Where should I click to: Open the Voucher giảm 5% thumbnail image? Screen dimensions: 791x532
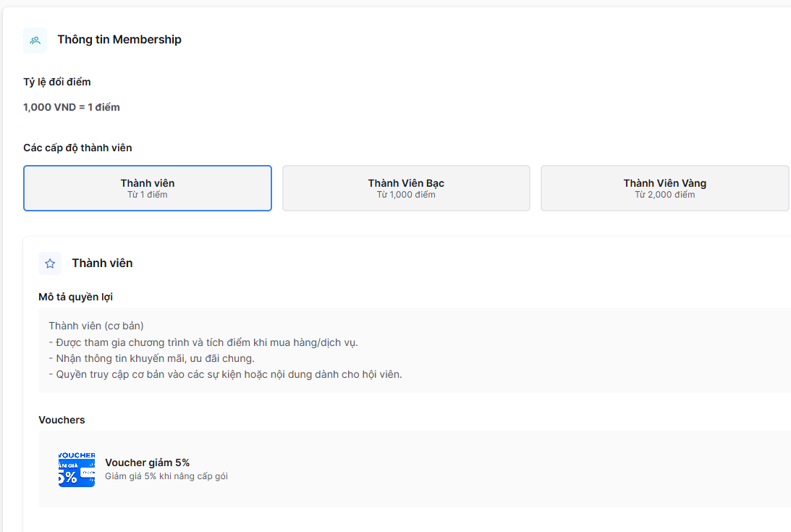tap(77, 470)
